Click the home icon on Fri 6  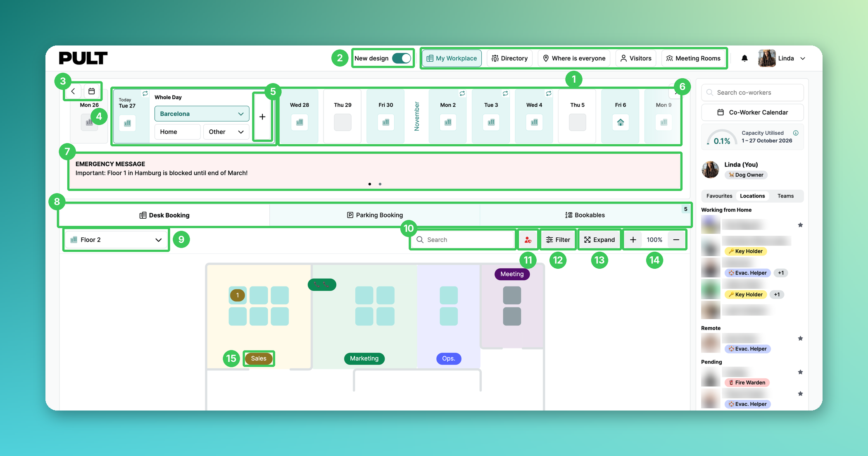coord(620,122)
